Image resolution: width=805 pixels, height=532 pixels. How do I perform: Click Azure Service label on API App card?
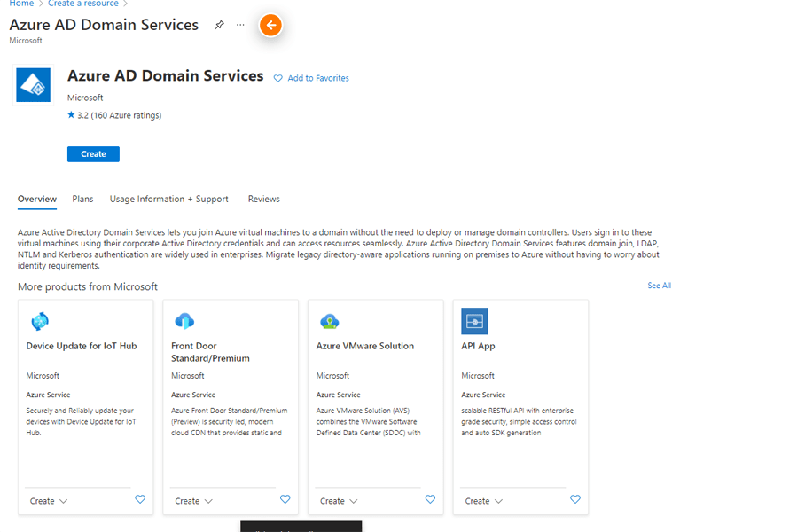point(483,395)
